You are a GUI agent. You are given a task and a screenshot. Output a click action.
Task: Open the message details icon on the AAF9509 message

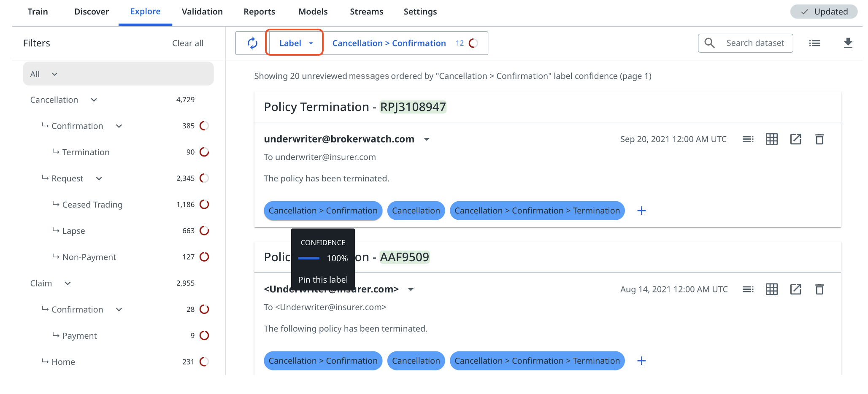(748, 289)
